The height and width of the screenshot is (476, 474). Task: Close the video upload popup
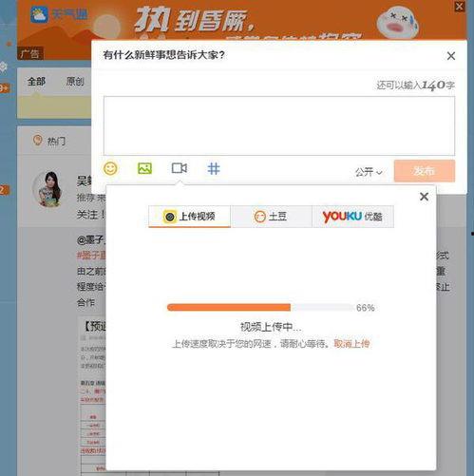coord(424,197)
